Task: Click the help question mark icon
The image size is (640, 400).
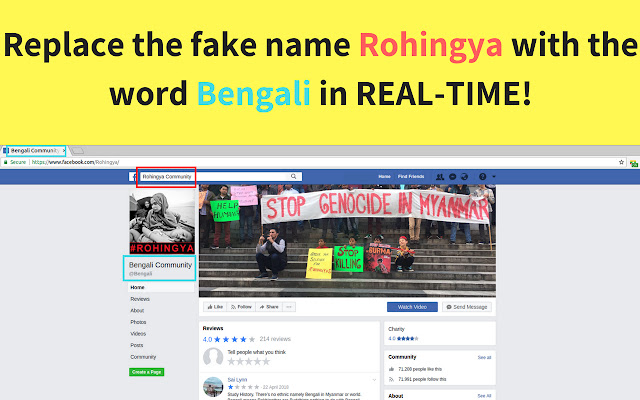Action: point(482,177)
